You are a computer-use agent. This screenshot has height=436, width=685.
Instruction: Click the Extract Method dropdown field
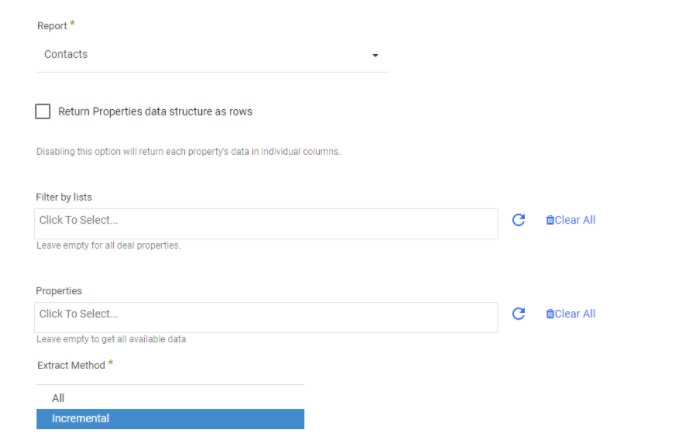(x=170, y=378)
